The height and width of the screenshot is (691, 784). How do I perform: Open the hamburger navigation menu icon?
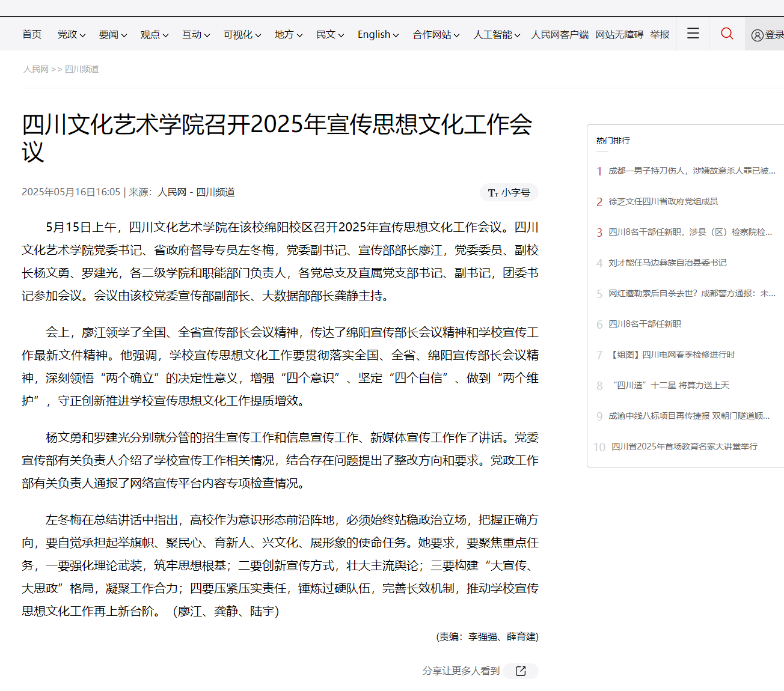pos(693,34)
